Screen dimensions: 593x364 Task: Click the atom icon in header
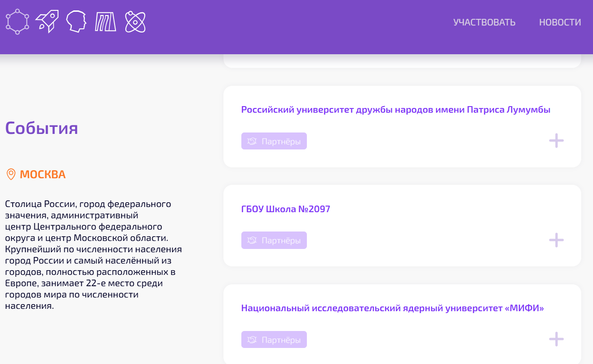point(135,22)
